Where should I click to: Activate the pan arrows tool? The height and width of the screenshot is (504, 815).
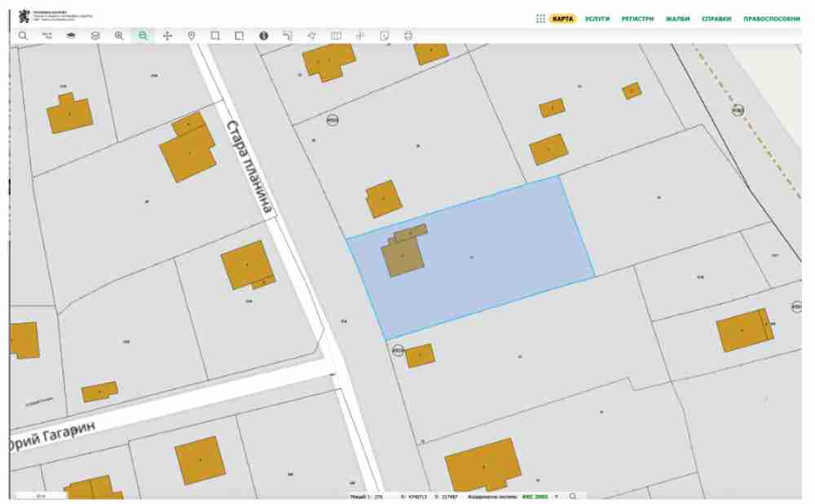point(167,36)
